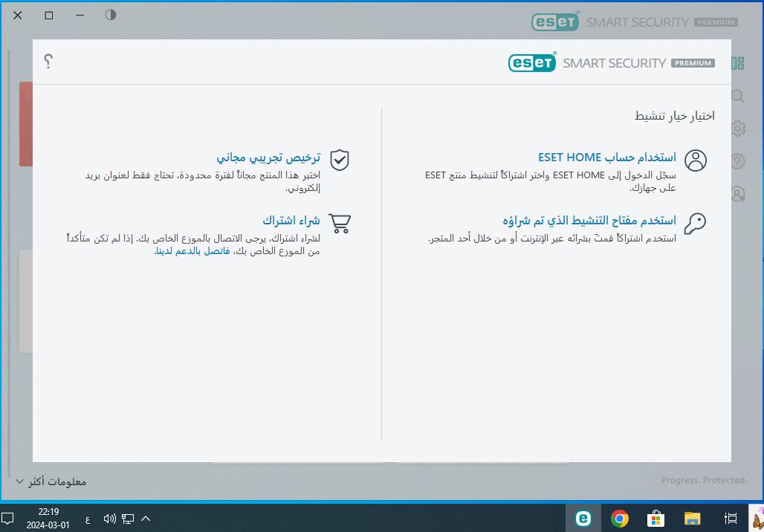
Task: Click the 'Progress. Protected.' status text
Action: click(704, 480)
